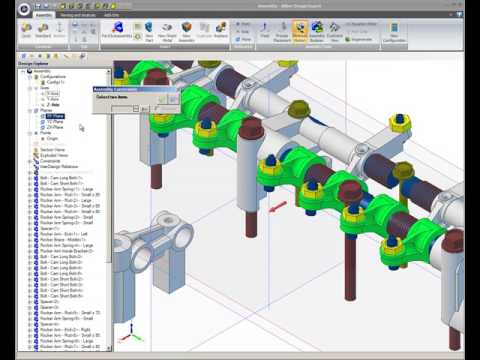The image size is (480, 360).
Task: Click the New Part ribbon icon
Action: 149,32
